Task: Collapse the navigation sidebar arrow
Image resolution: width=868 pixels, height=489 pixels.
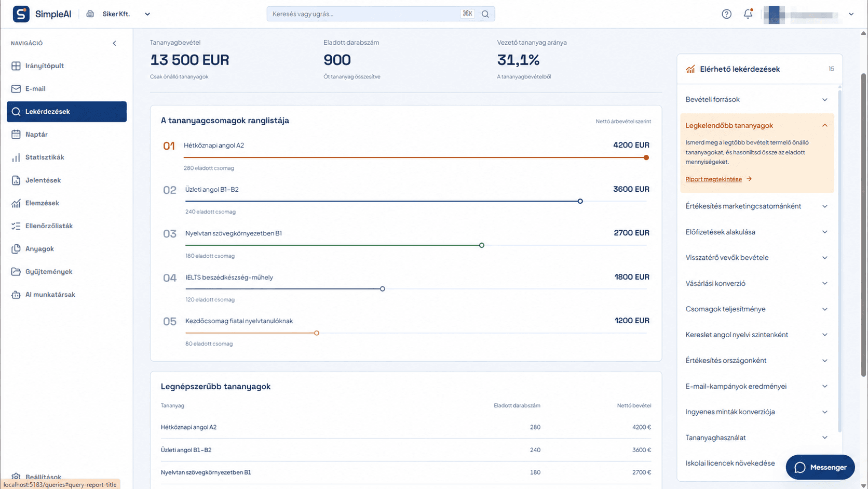Action: click(x=114, y=43)
